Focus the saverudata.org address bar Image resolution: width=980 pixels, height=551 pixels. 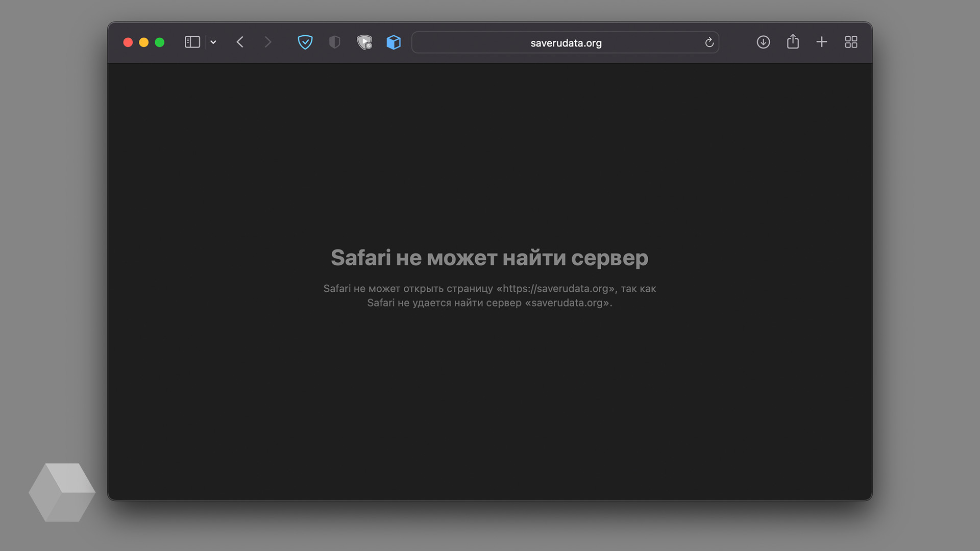tap(566, 43)
